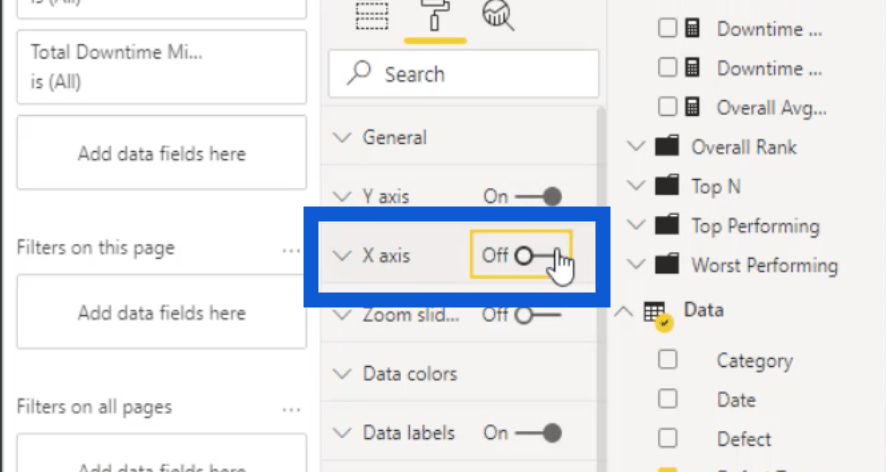This screenshot has height=472, width=886.
Task: Turn off the Y axis toggle
Action: coord(538,197)
